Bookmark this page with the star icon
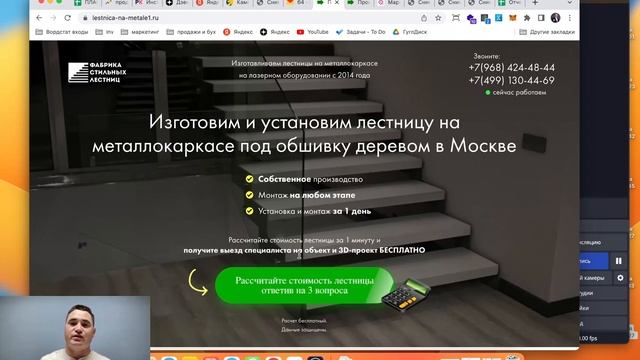 [x=438, y=18]
